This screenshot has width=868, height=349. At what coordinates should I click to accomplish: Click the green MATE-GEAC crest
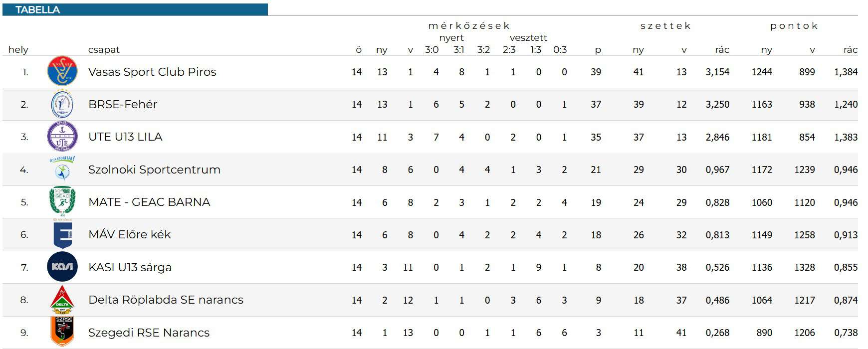62,201
